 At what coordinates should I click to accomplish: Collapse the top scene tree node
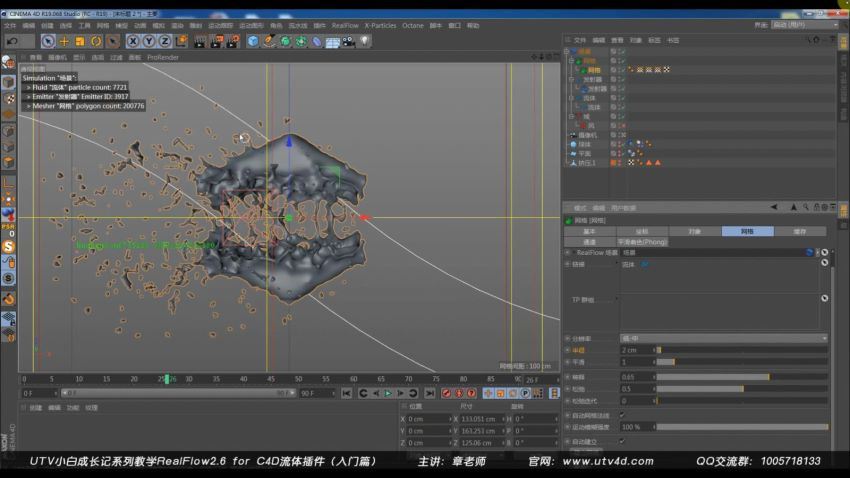567,51
